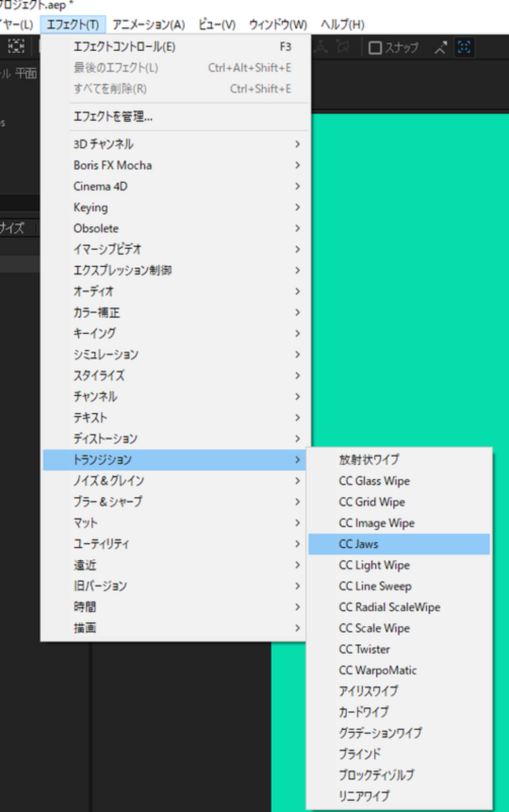
Task: Expand the オーディオ submenu arrow
Action: click(298, 292)
